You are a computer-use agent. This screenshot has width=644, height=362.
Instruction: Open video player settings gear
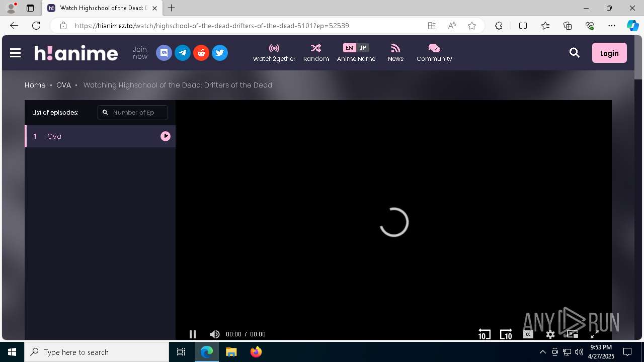point(550,334)
